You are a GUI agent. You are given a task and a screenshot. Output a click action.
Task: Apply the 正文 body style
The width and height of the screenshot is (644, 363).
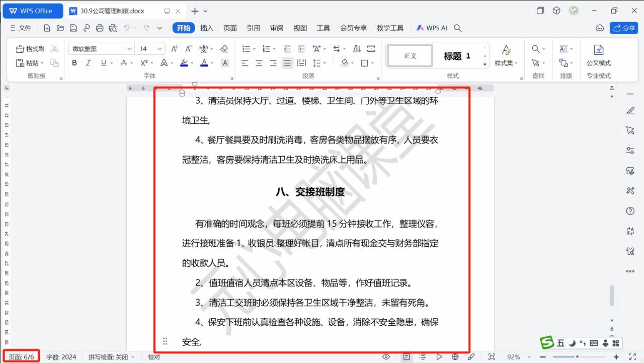(x=410, y=56)
